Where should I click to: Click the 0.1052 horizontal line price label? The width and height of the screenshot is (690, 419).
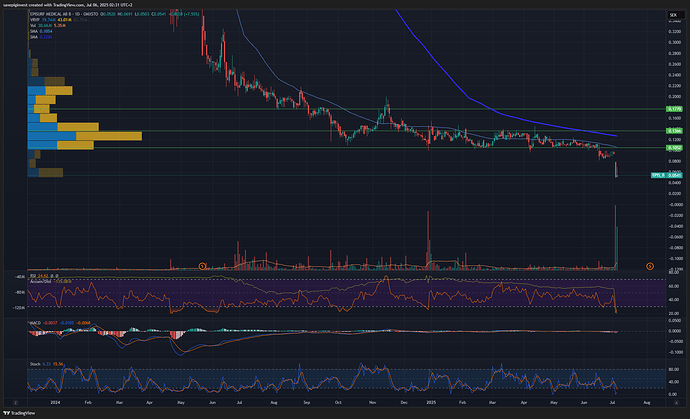674,148
